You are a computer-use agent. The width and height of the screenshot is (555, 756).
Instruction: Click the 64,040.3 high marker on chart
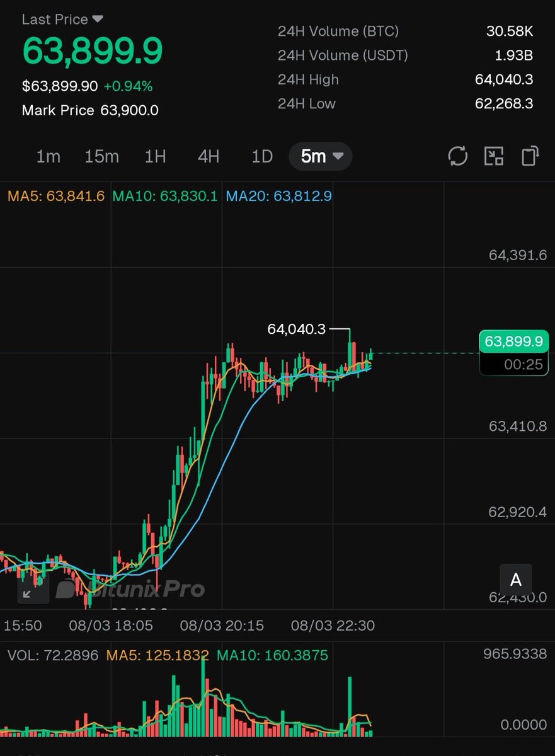pos(297,329)
